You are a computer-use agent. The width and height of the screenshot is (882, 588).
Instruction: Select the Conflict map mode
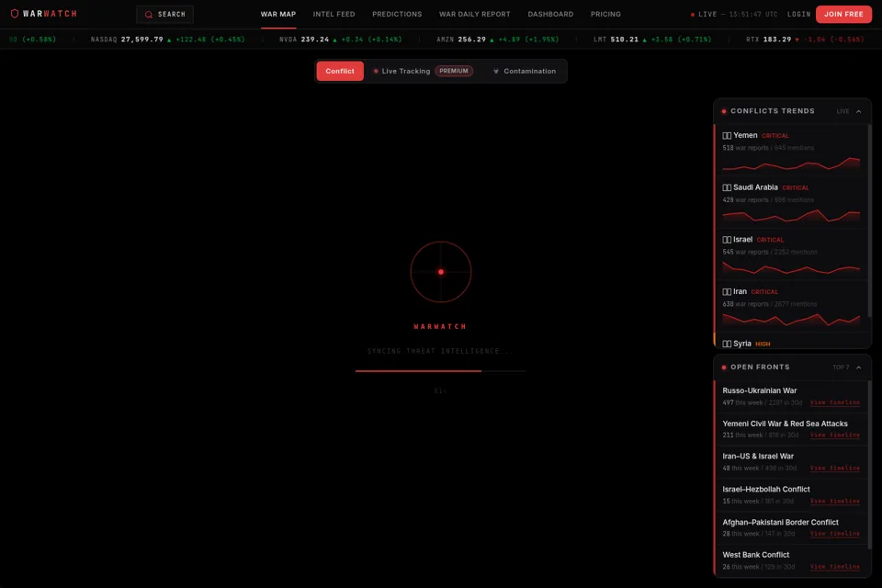click(x=340, y=71)
